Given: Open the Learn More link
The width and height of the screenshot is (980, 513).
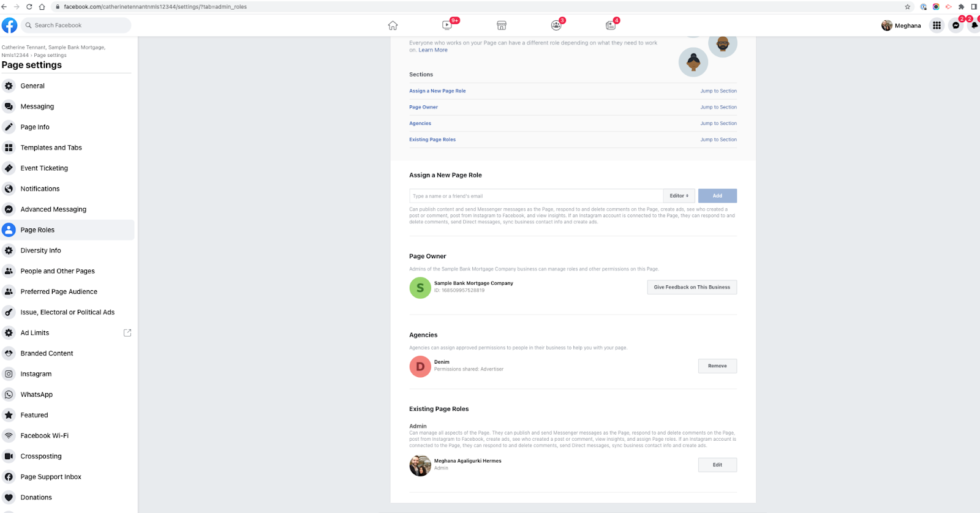Looking at the screenshot, I should [x=433, y=50].
